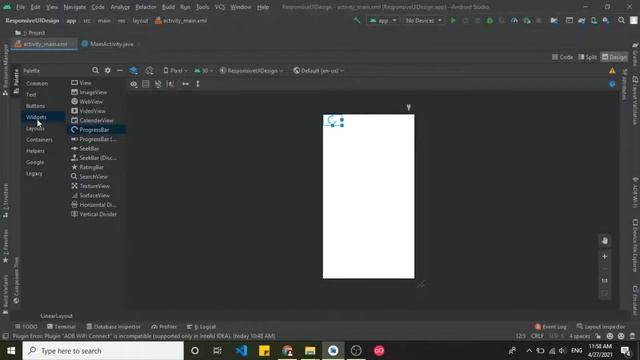640x360 pixels.
Task: Click the Windows Start button
Action: tap(11, 351)
